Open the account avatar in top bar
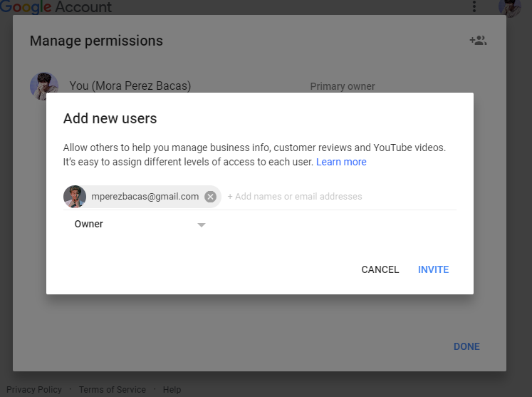Screen dimensions: 532x397 pos(510,8)
